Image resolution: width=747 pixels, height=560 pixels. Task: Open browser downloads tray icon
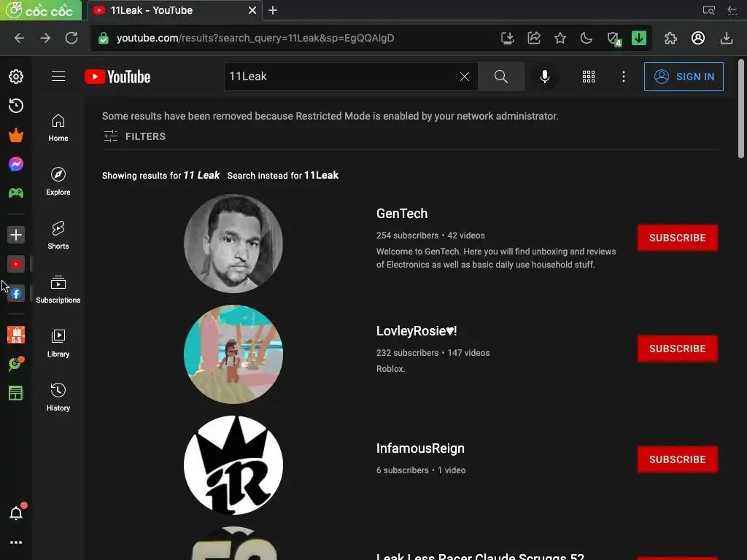tap(726, 38)
